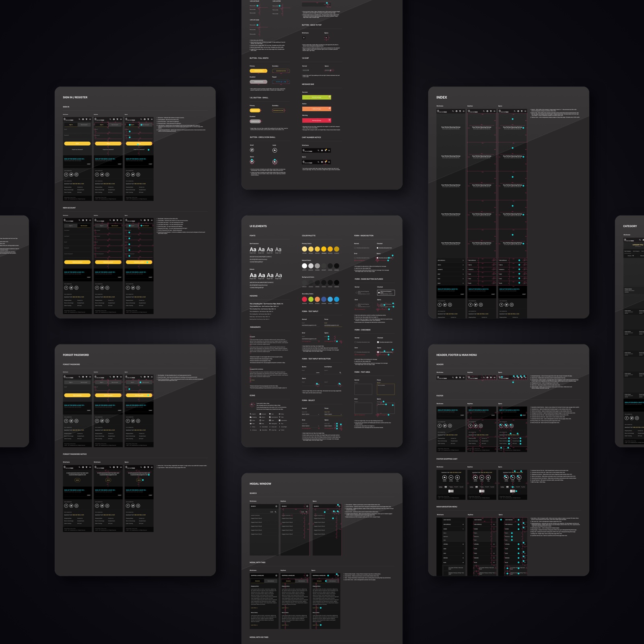Click Cart icon in UI Elements icons list
Screen dimensions: 644x644
click(270, 414)
